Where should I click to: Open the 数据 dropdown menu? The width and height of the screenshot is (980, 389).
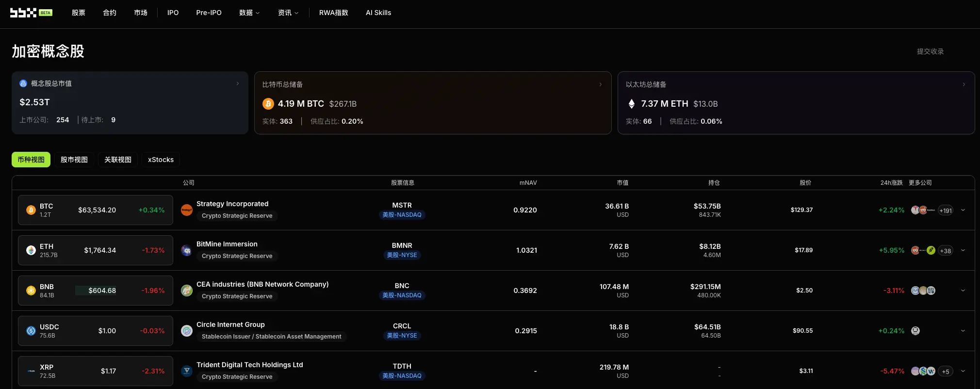(249, 13)
